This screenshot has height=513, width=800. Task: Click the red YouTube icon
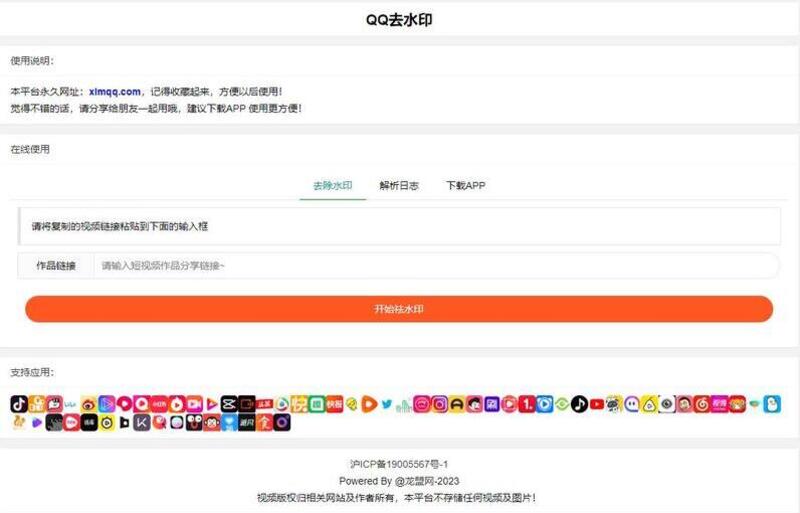tap(596, 404)
